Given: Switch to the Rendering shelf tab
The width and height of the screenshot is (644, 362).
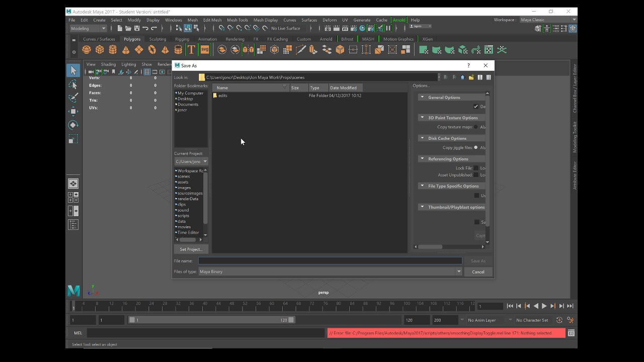Looking at the screenshot, I should (235, 39).
